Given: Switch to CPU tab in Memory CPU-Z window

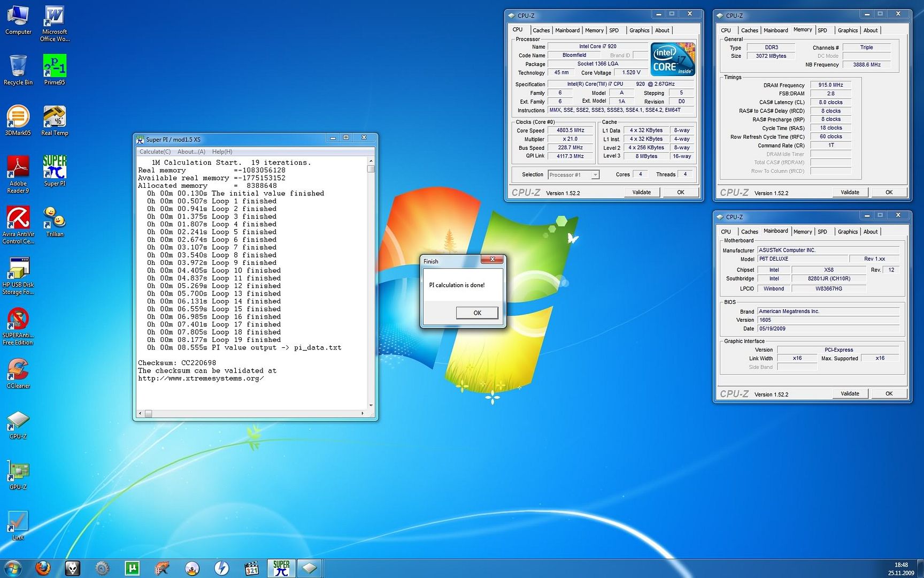Looking at the screenshot, I should (726, 31).
